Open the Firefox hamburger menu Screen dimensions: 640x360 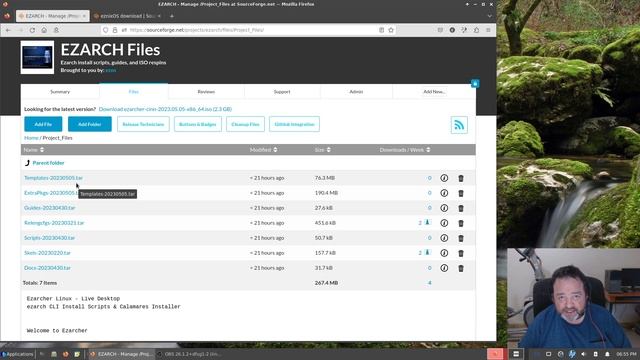pos(488,30)
